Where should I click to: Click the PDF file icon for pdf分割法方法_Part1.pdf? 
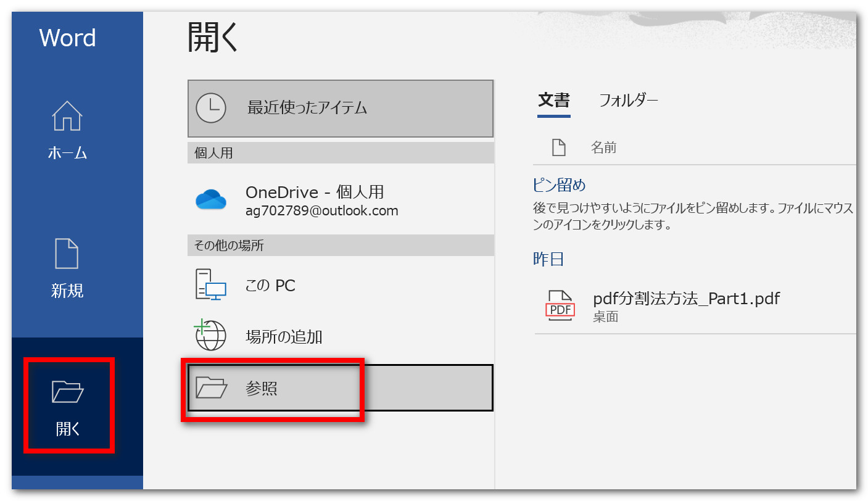point(560,307)
